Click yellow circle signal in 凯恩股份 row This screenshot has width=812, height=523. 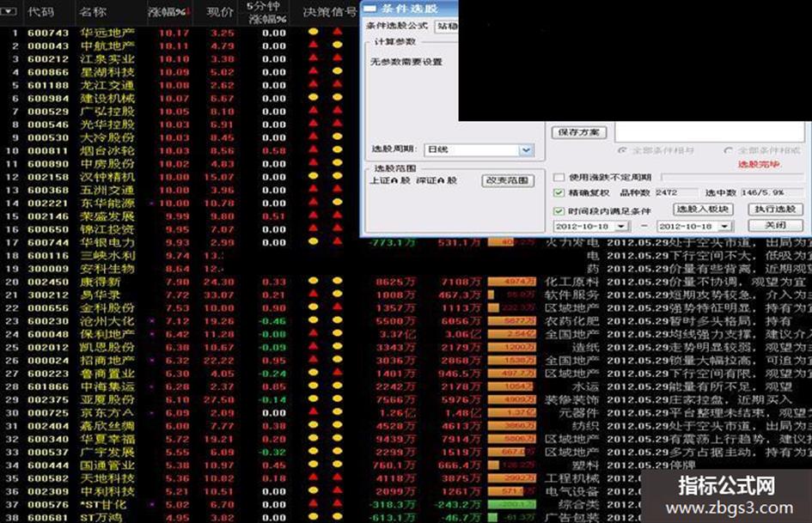click(338, 346)
